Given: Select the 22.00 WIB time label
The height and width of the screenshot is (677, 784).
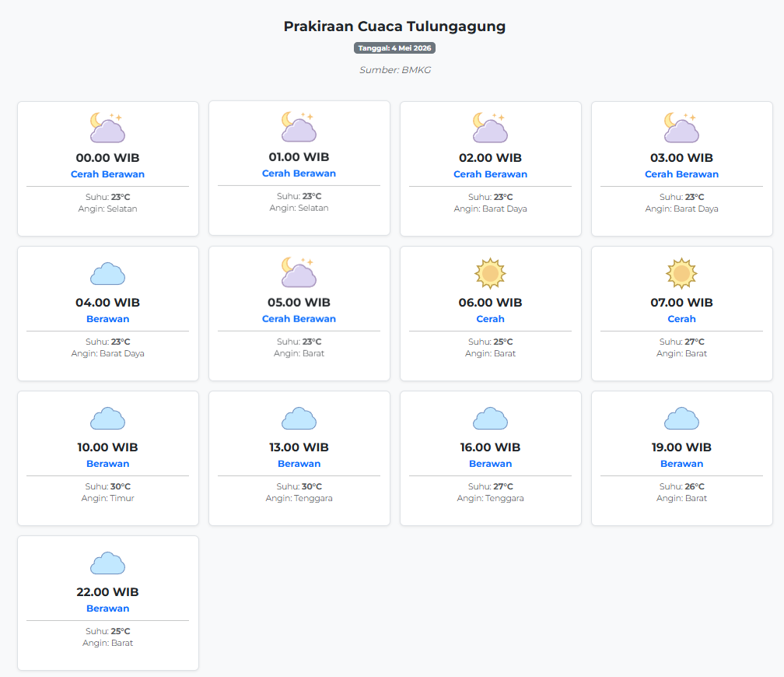Looking at the screenshot, I should coord(107,592).
